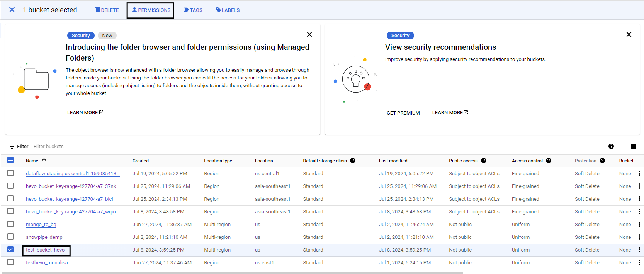Click the Location column header

pyautogui.click(x=264, y=161)
